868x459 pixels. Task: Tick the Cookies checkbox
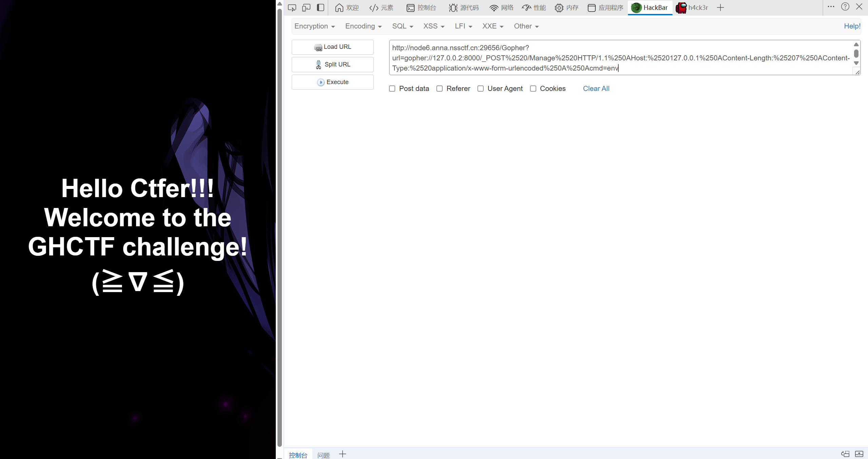533,89
